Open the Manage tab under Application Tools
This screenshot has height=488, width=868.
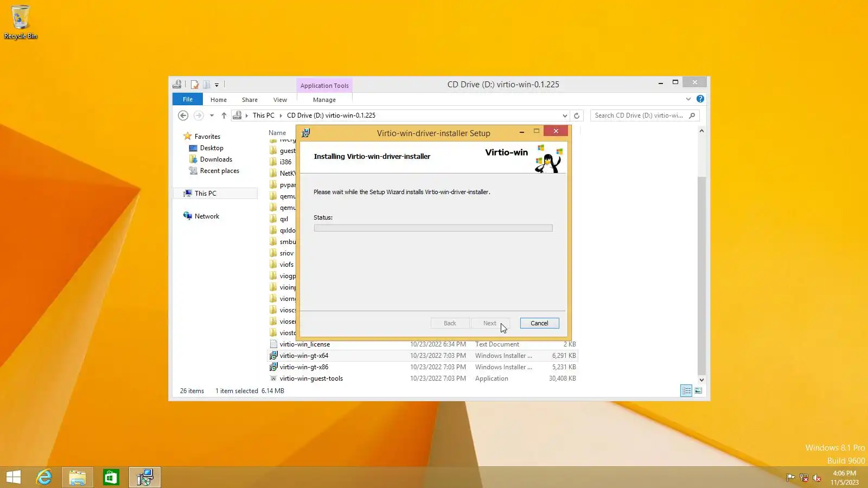pyautogui.click(x=324, y=100)
